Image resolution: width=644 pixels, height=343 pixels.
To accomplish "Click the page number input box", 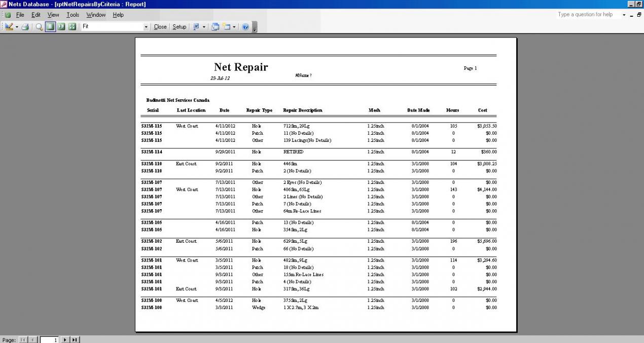I will [x=49, y=339].
